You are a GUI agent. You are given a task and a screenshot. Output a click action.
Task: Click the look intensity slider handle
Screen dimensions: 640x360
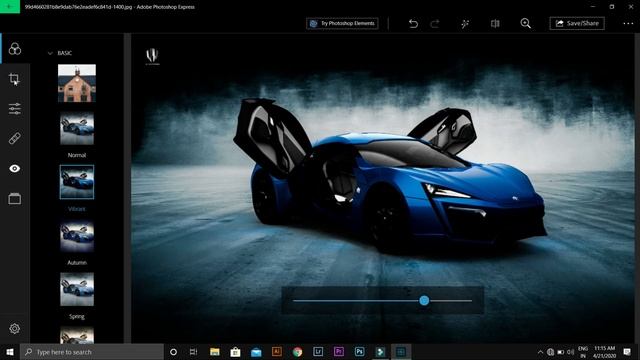424,301
